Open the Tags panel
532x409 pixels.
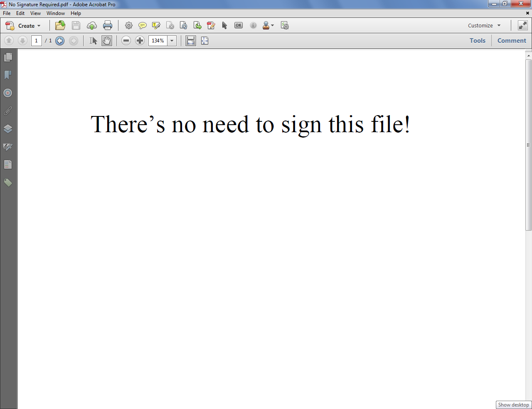coord(7,182)
